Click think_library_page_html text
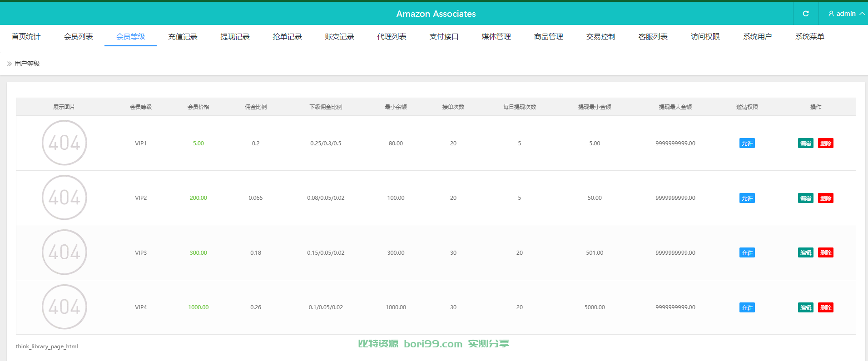The width and height of the screenshot is (868, 361). 47,346
